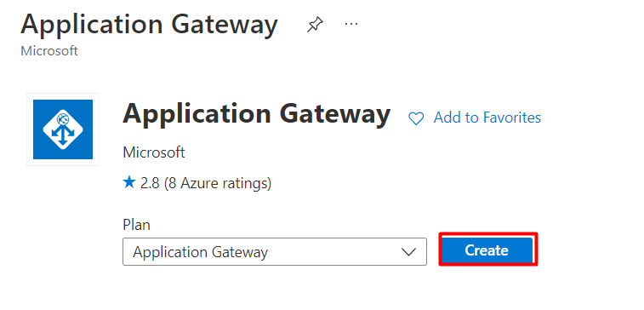Click the Microsoft subtitle below page title
The width and height of the screenshot is (644, 310).
click(49, 51)
